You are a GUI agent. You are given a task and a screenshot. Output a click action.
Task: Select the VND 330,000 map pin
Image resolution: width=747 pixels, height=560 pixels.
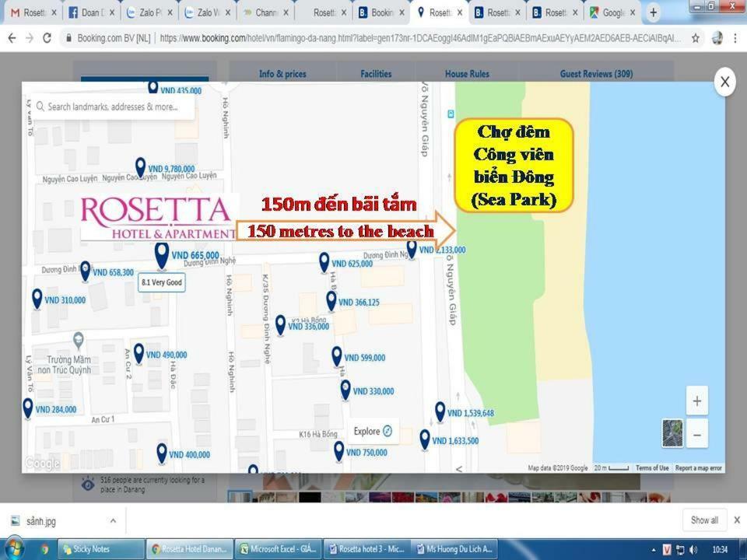345,390
